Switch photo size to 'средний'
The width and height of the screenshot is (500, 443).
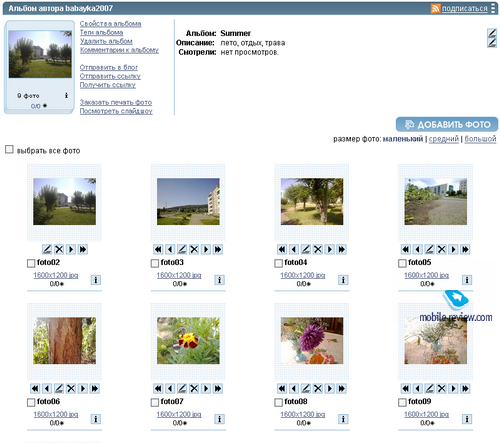[444, 139]
